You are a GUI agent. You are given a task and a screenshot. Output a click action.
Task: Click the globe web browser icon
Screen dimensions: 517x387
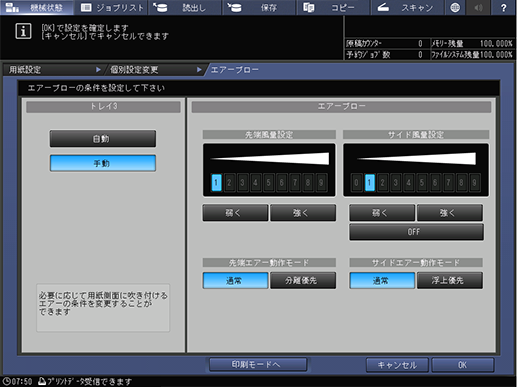455,7
